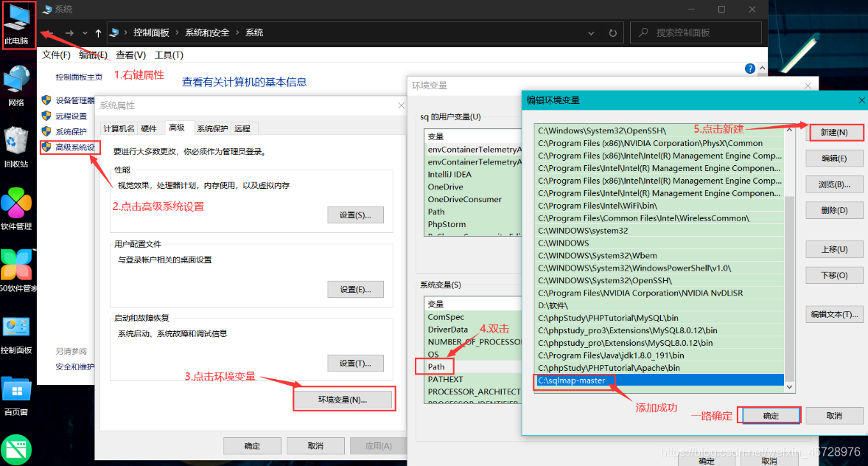Open the green app icon below 百页窗
Screen dimensions: 868x466
click(x=16, y=450)
